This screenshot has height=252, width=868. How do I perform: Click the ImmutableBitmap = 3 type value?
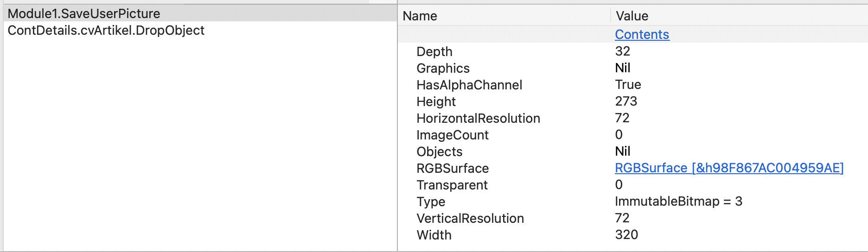[678, 202]
